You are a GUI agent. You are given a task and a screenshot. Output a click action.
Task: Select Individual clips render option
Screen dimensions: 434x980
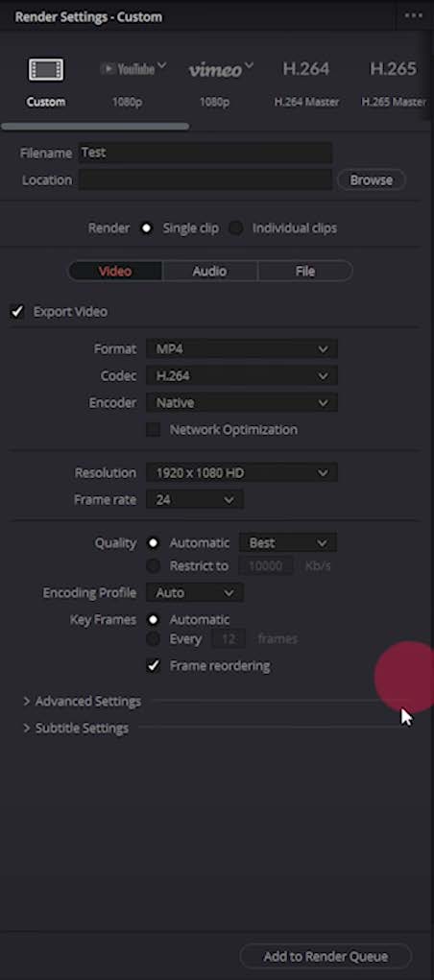coord(236,228)
